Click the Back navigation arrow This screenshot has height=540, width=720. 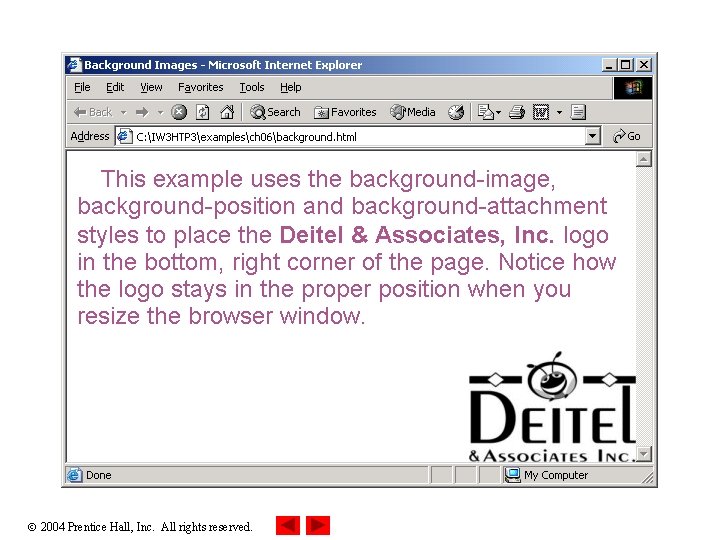(x=93, y=112)
